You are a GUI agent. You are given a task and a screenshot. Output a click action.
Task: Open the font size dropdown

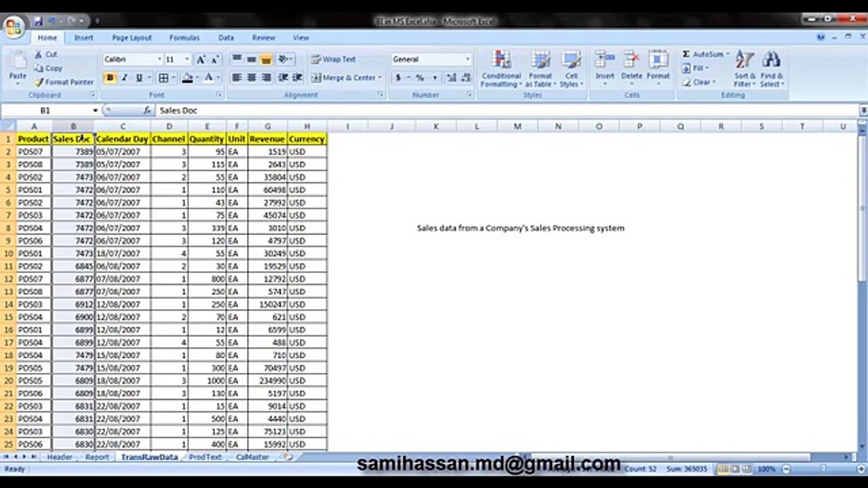pos(187,60)
